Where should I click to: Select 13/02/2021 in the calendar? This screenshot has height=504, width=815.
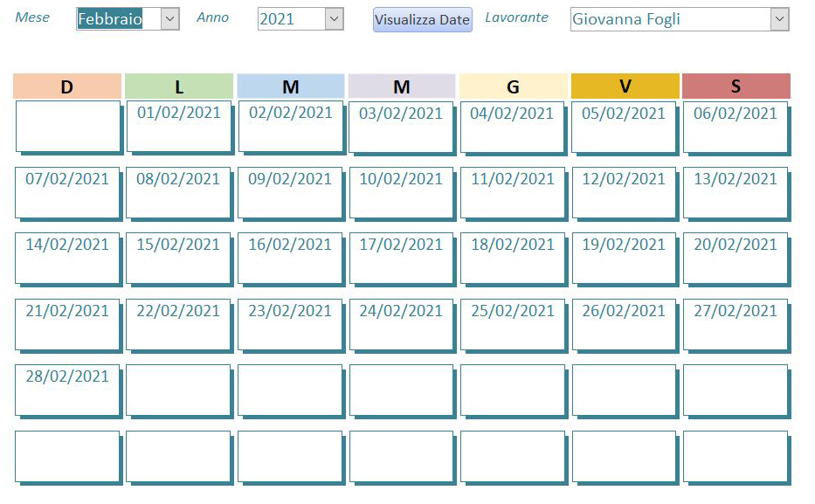[735, 191]
